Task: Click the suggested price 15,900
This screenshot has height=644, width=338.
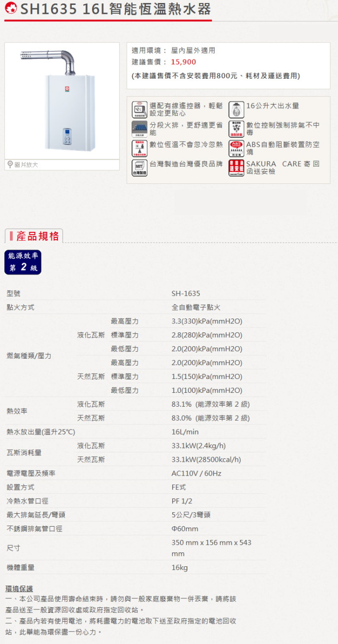Action: [184, 62]
